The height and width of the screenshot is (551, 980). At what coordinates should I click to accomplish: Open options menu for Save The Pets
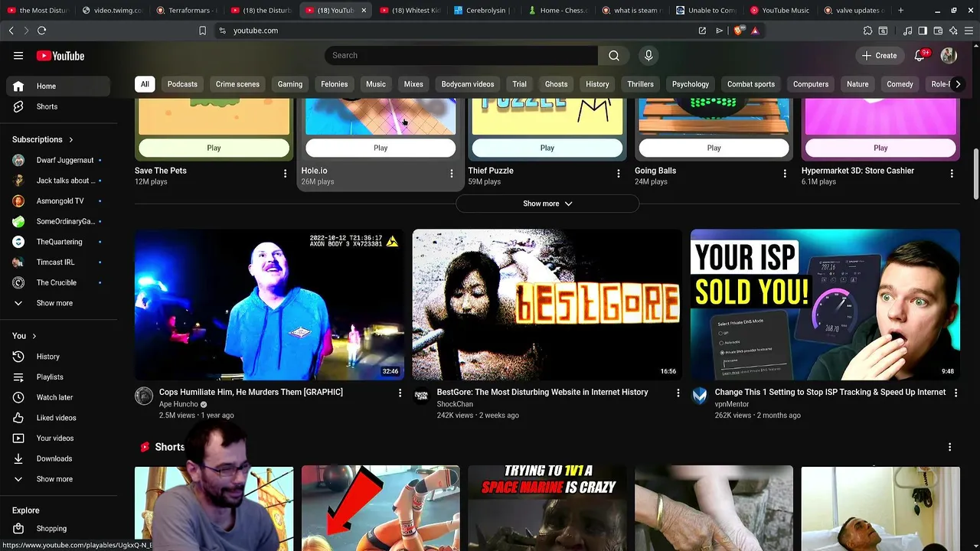point(285,174)
